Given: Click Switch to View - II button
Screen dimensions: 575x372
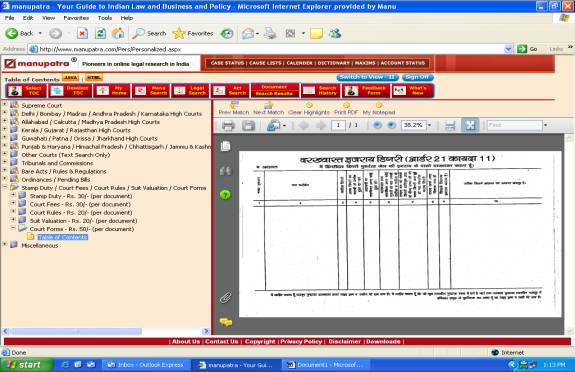Looking at the screenshot, I should pos(367,77).
